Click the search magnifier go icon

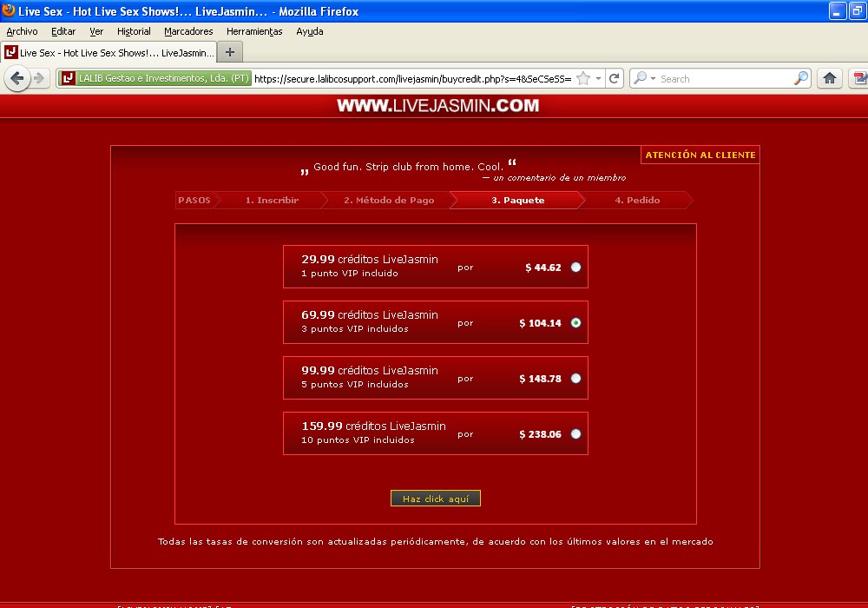[800, 79]
